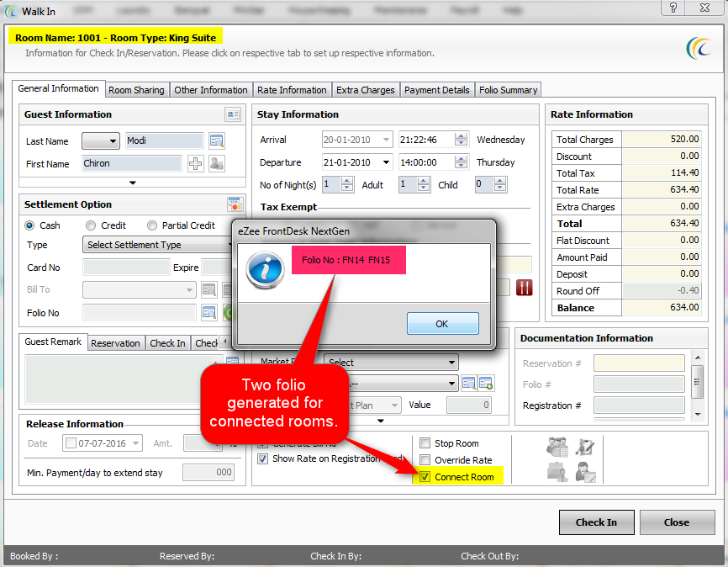The height and width of the screenshot is (567, 728).
Task: Open the Plan dropdown next to Value
Action: [x=394, y=405]
